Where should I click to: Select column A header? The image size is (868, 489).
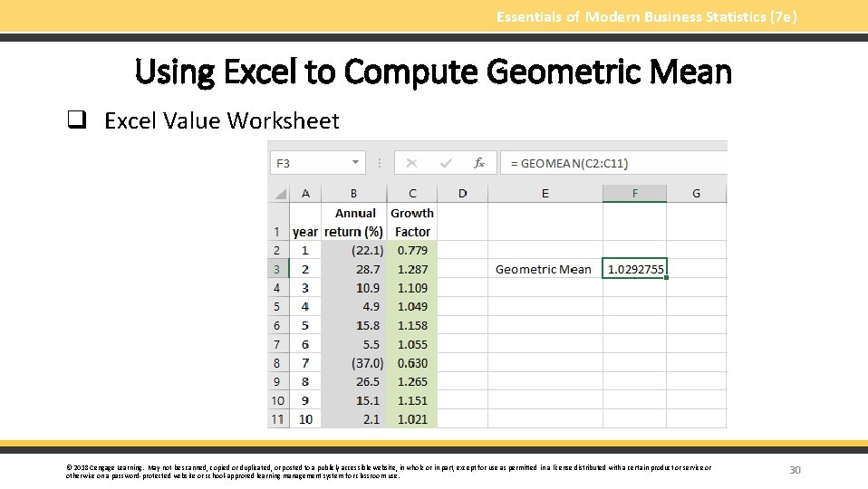click(x=305, y=194)
